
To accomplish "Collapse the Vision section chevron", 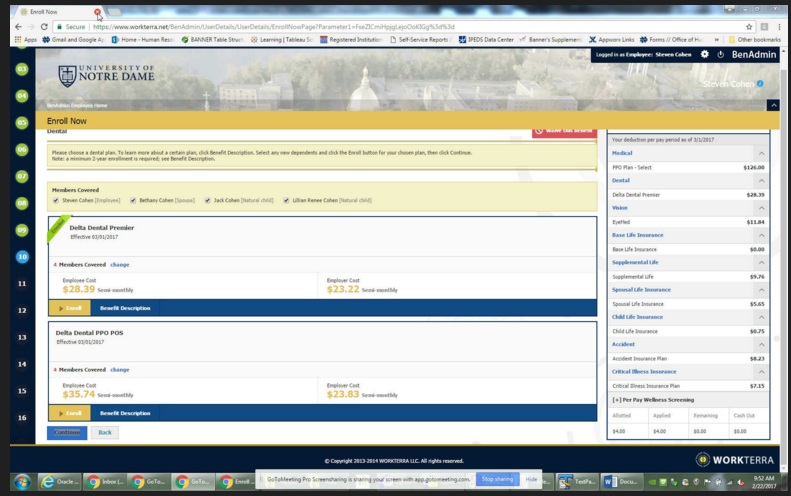I will pyautogui.click(x=761, y=208).
